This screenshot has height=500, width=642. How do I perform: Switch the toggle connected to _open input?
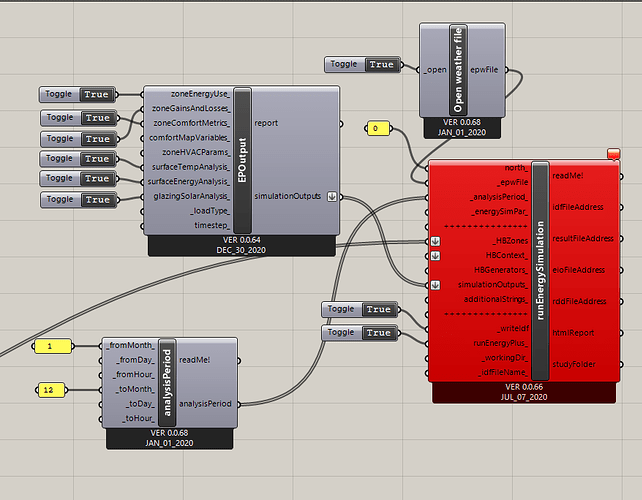[380, 65]
